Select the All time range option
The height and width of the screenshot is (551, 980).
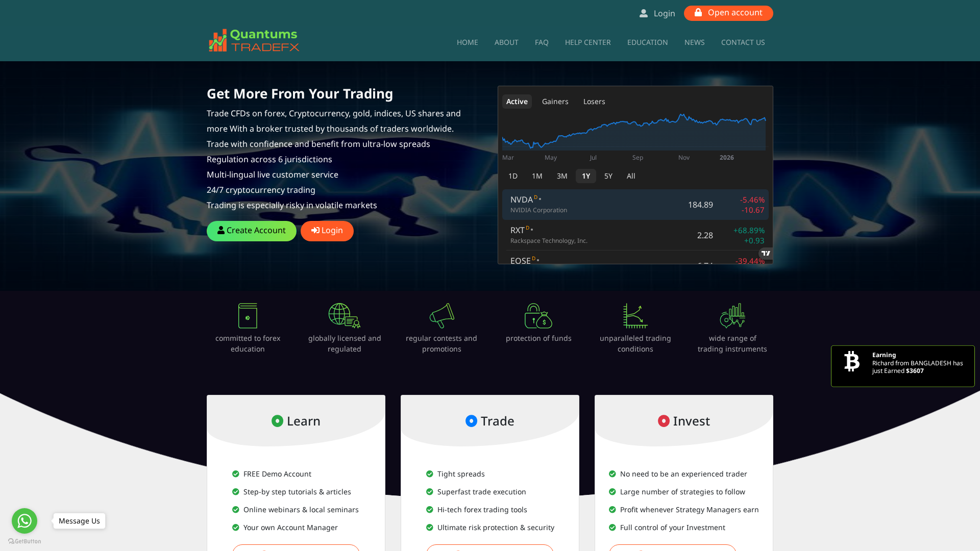coord(630,176)
